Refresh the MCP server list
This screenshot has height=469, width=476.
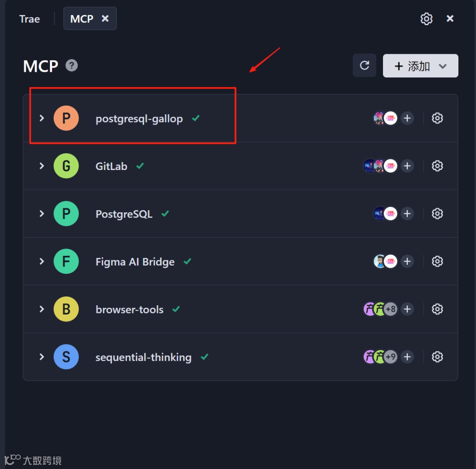pos(364,66)
